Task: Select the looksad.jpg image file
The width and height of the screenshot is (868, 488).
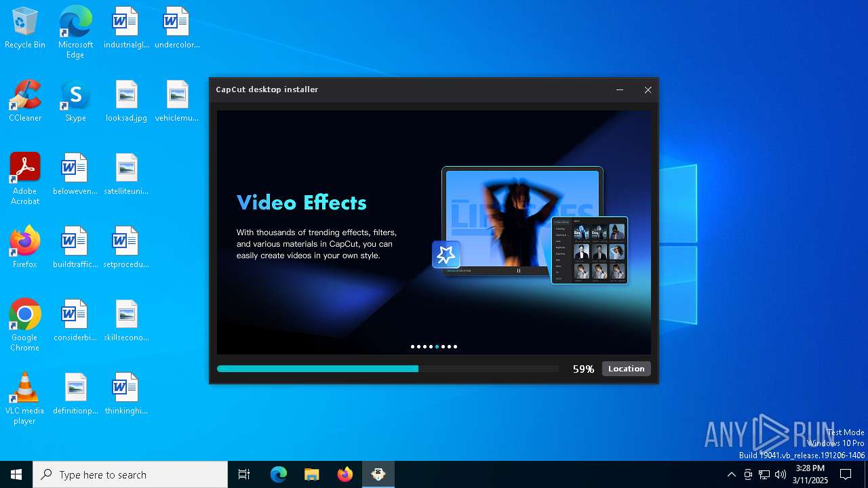Action: 126,102
